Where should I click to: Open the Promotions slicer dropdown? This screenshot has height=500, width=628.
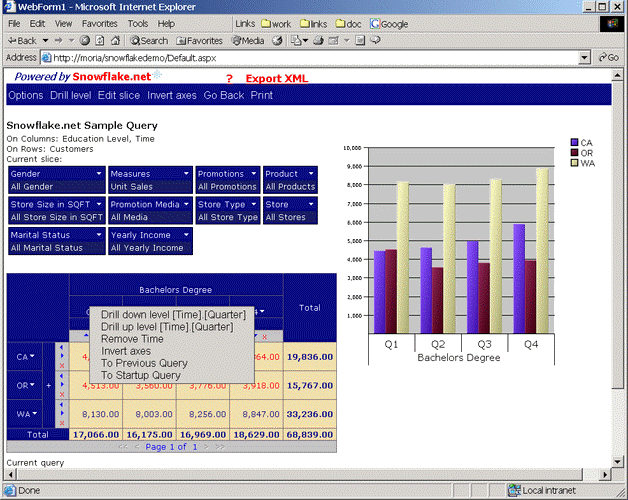click(254, 173)
